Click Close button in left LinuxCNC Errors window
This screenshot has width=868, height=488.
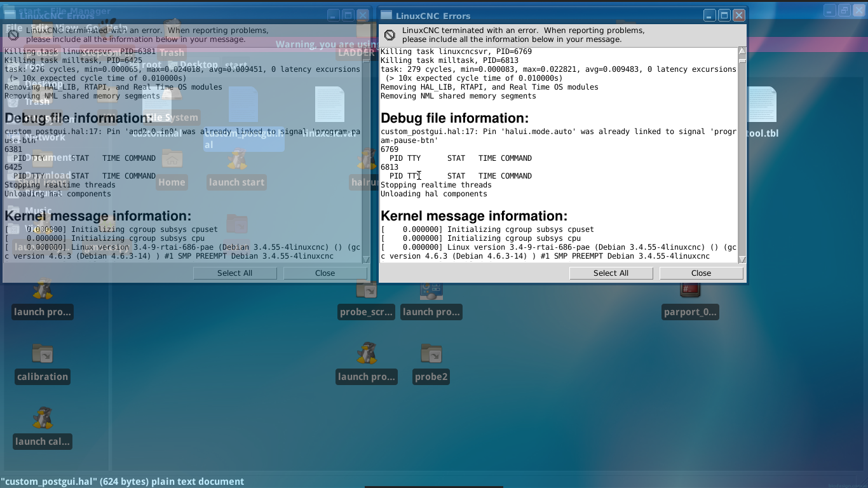click(x=325, y=273)
